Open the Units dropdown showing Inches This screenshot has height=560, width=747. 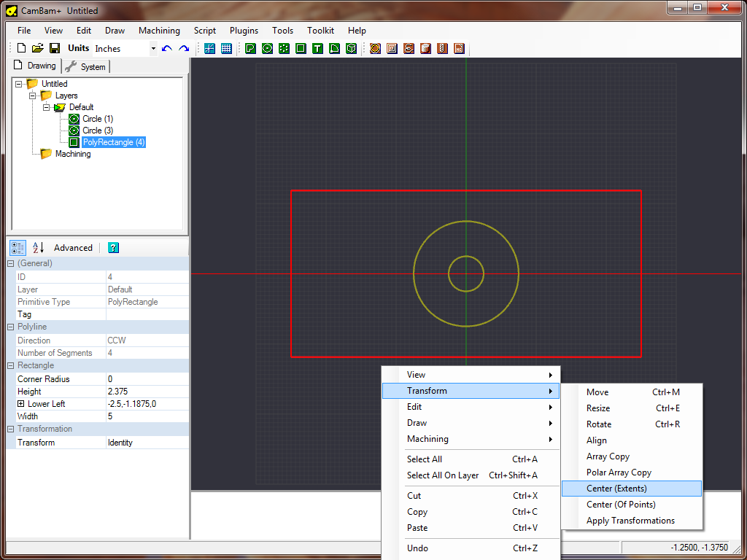click(153, 49)
